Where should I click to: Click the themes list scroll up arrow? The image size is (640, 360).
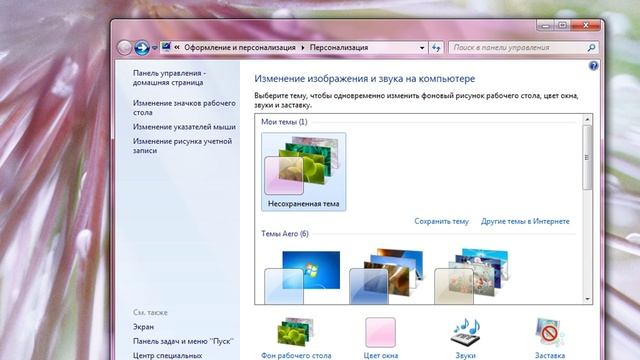587,120
